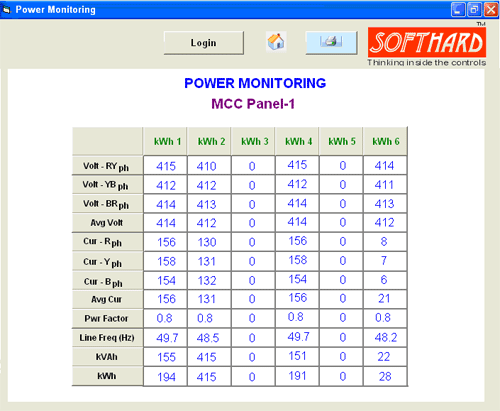500x411 pixels.
Task: Click the Cur - B ph row label
Action: coord(108,281)
